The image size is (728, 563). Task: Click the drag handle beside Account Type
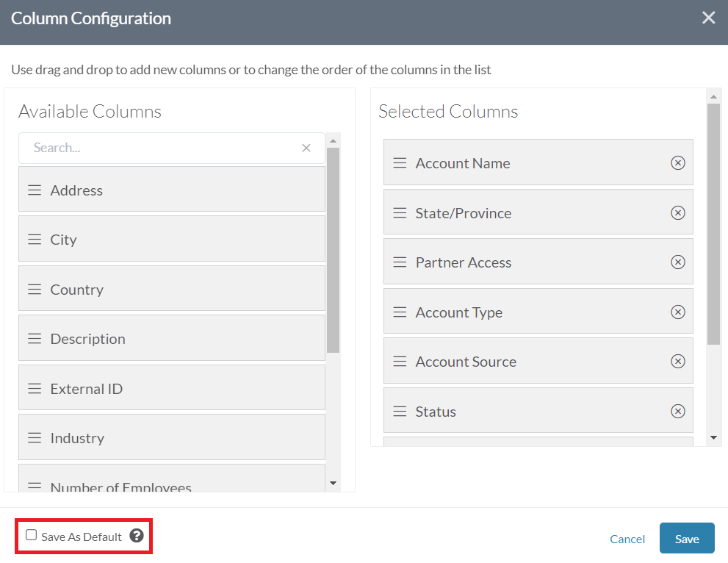400,312
